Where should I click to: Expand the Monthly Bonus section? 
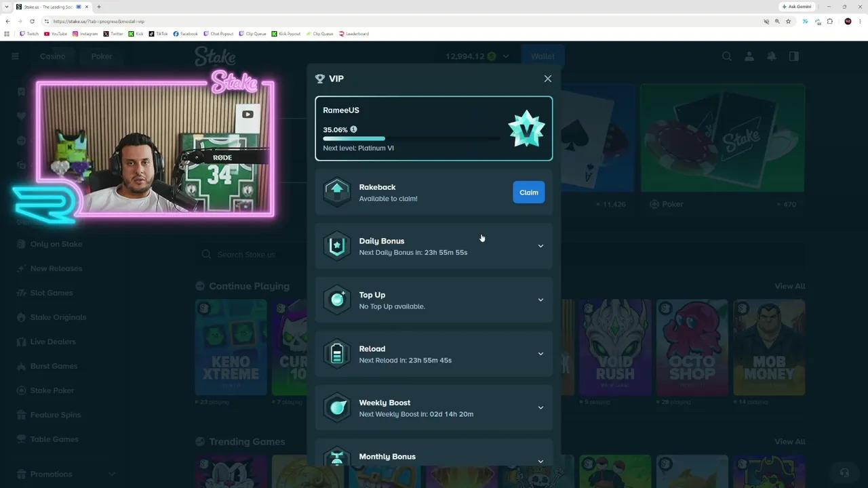[540, 461]
